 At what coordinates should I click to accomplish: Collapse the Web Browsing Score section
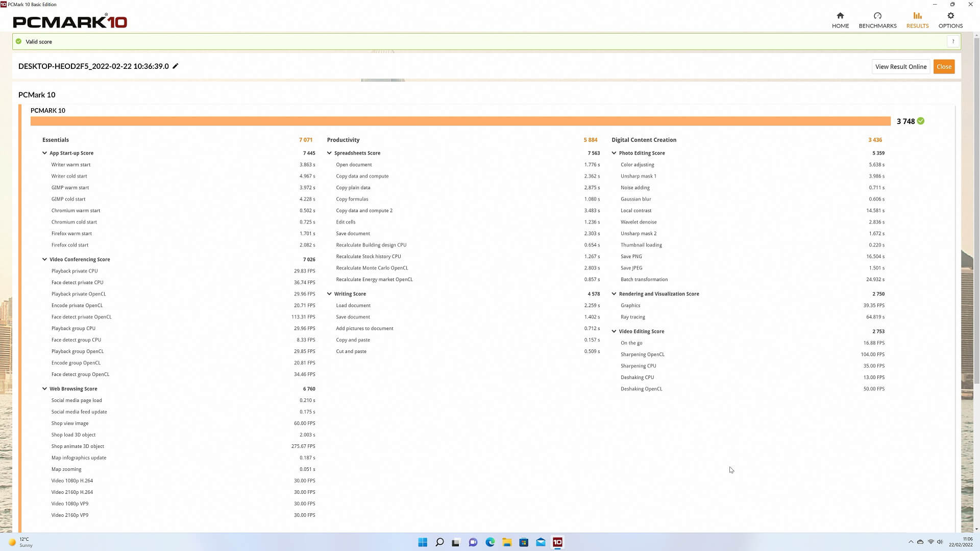point(45,389)
